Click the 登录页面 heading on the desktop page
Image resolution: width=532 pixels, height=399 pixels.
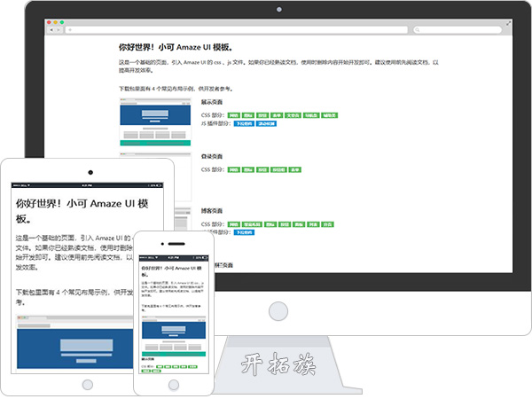(x=212, y=156)
